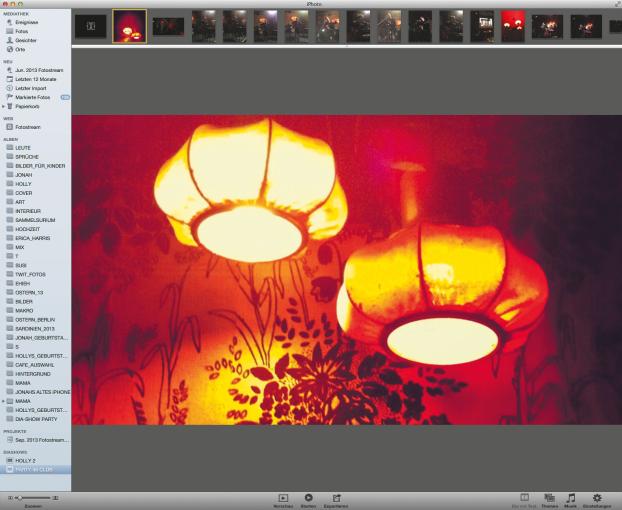Open Orte places view
The width and height of the screenshot is (622, 510).
pyautogui.click(x=20, y=48)
